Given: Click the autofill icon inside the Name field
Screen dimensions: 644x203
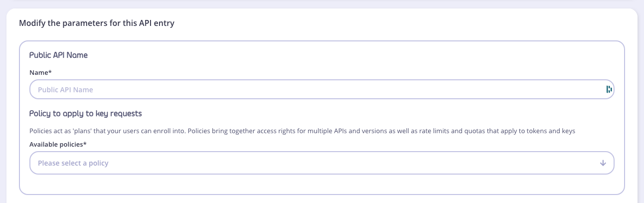Looking at the screenshot, I should click(609, 90).
